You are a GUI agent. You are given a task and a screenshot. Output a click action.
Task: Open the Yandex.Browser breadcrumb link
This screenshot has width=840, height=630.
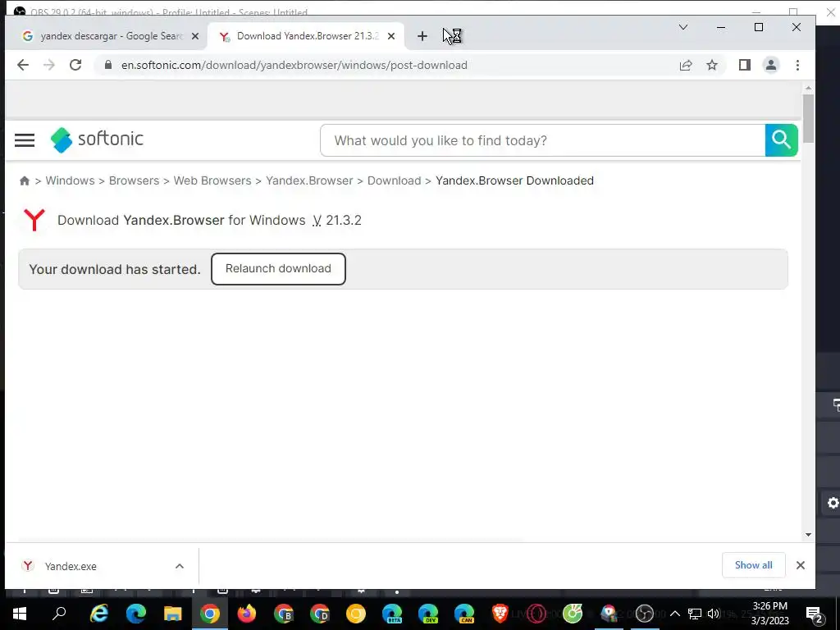point(309,180)
